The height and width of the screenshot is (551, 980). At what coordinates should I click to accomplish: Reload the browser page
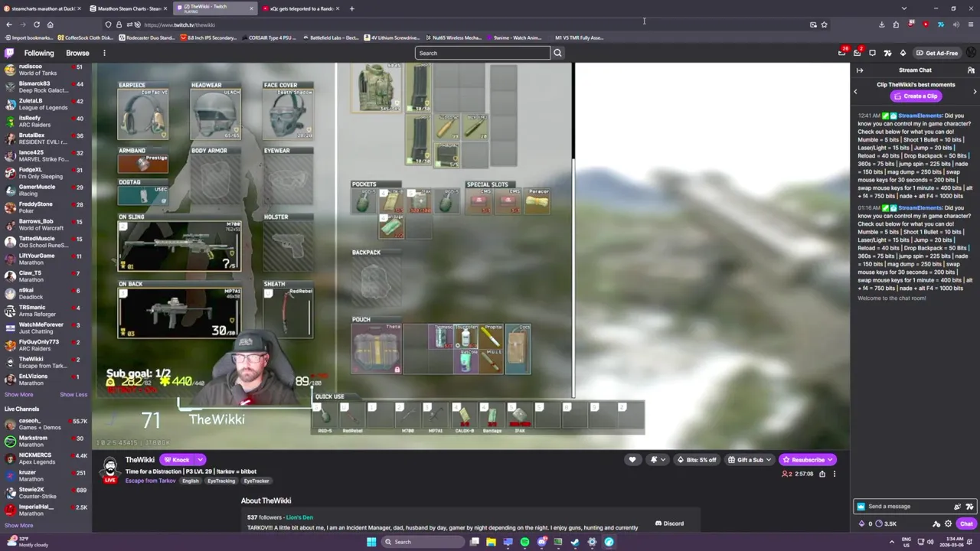(36, 24)
